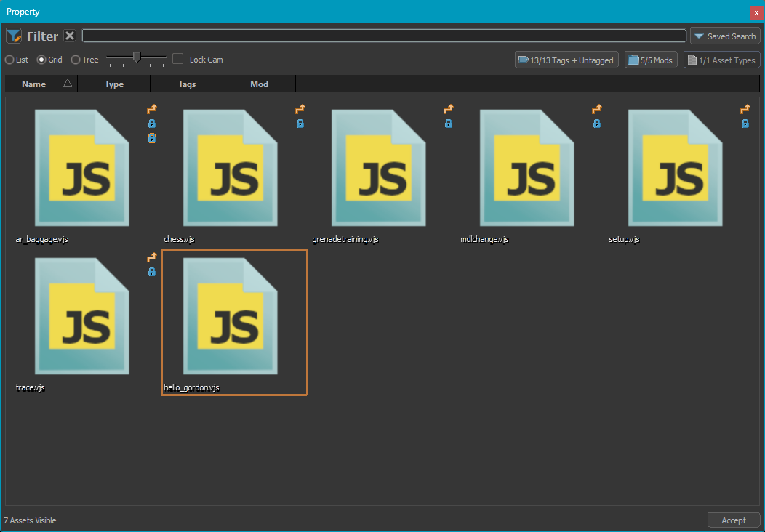Click the blue lock icon beside chess.vjs
This screenshot has height=532, width=765.
point(300,124)
